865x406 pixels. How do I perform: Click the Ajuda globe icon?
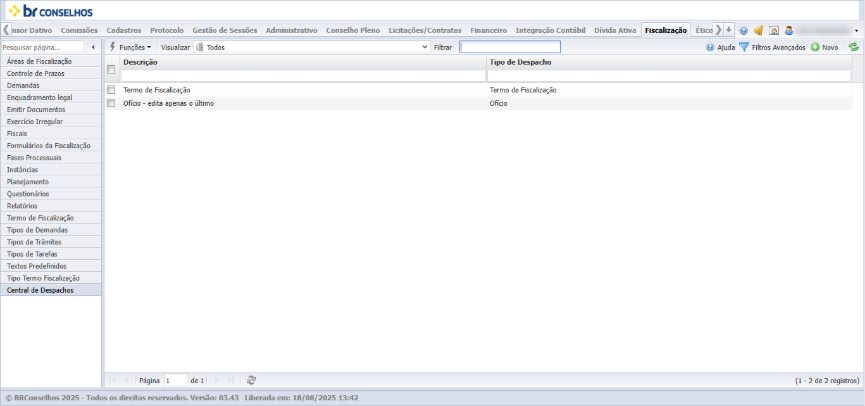pos(711,47)
